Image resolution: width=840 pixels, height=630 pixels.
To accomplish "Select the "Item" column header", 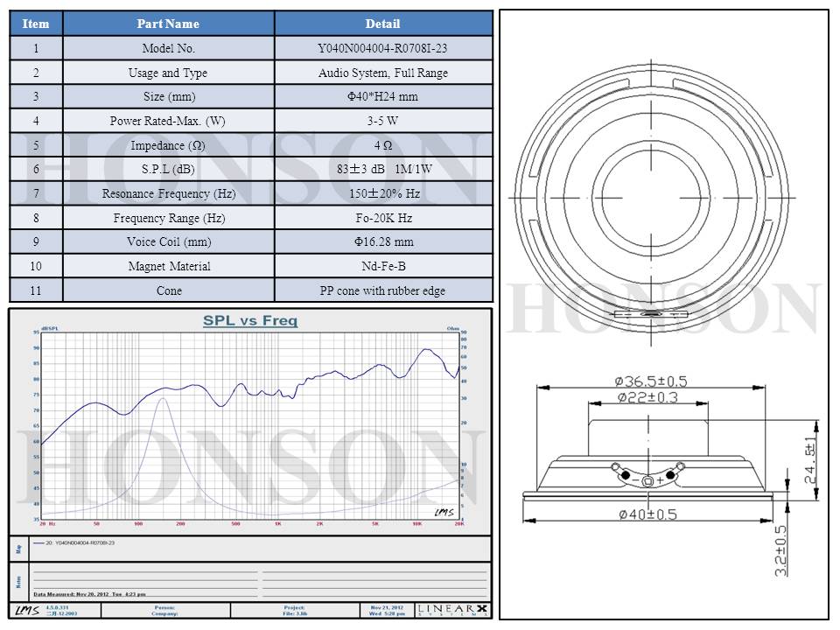I will (x=36, y=24).
